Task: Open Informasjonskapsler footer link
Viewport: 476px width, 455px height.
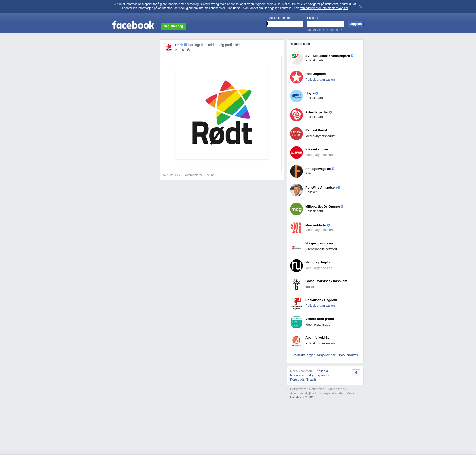Action: [x=329, y=393]
